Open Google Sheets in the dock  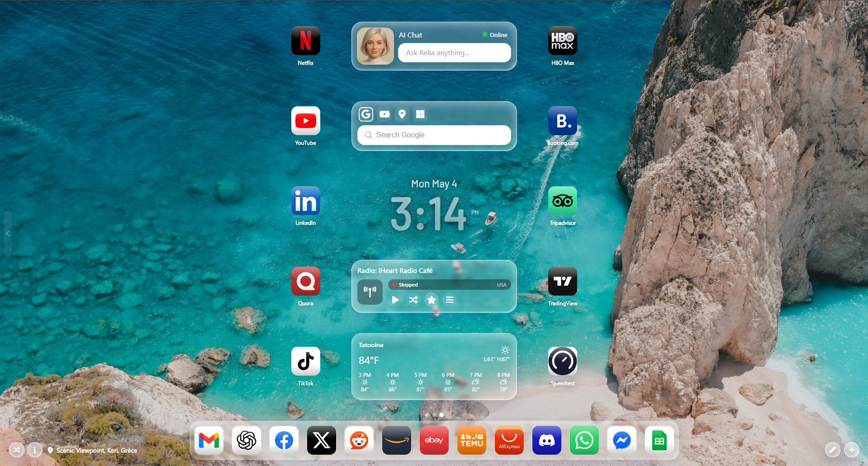click(659, 440)
